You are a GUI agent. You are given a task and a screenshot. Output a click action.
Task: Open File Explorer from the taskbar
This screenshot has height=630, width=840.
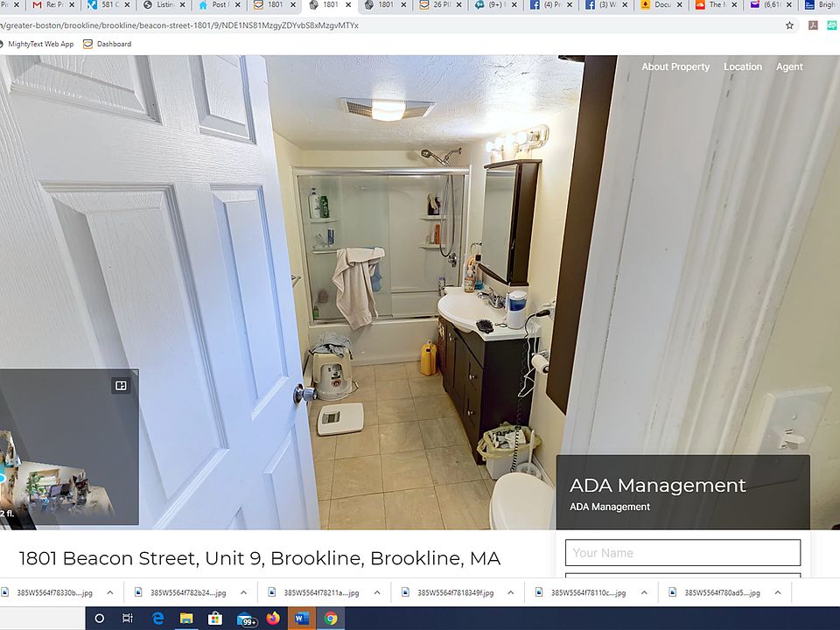click(x=186, y=619)
